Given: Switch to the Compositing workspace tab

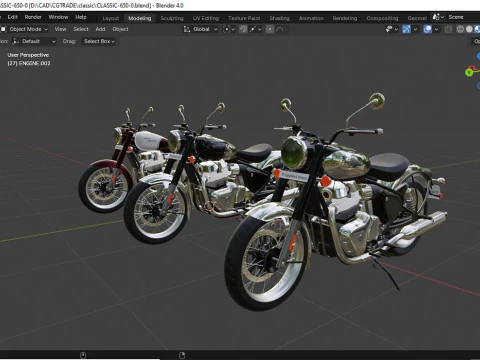Looking at the screenshot, I should [382, 18].
